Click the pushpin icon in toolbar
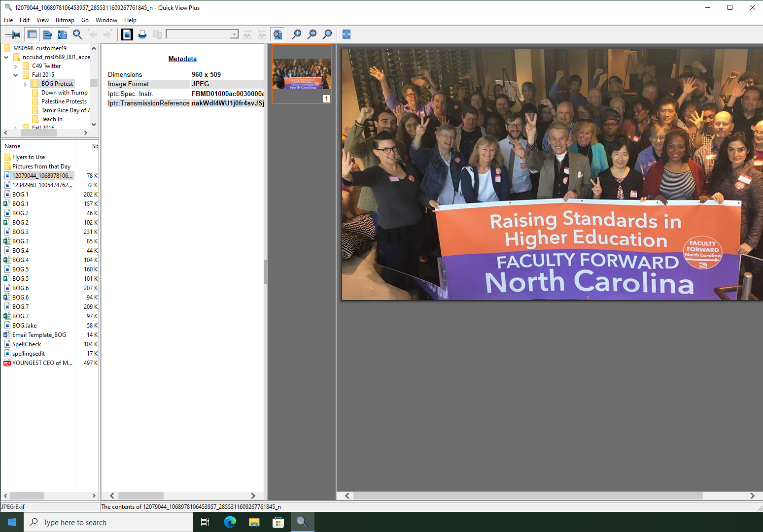This screenshot has height=532, width=763. pos(13,34)
